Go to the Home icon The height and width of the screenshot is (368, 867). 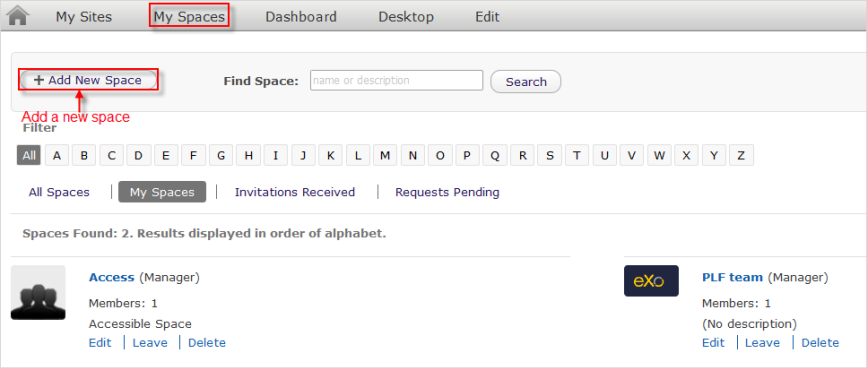pyautogui.click(x=18, y=15)
